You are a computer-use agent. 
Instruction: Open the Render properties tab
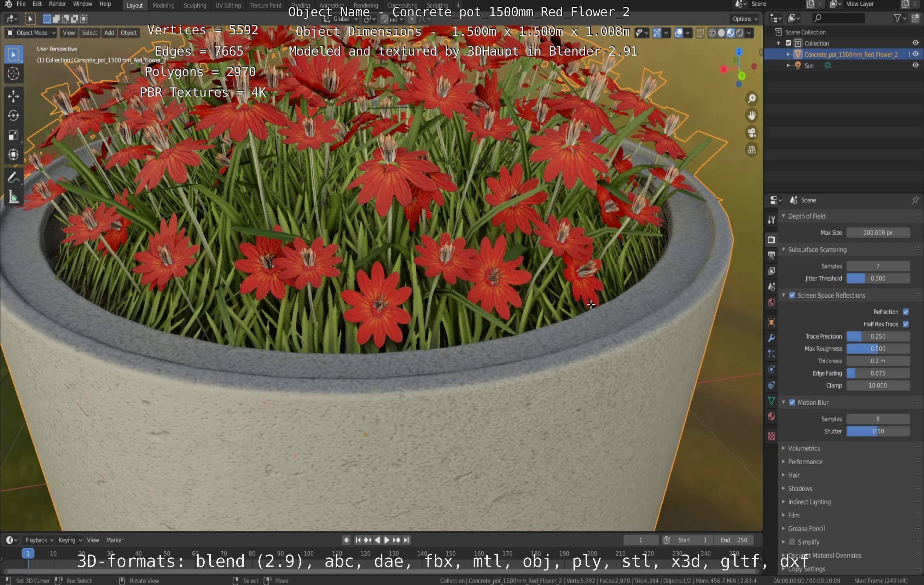click(x=771, y=239)
